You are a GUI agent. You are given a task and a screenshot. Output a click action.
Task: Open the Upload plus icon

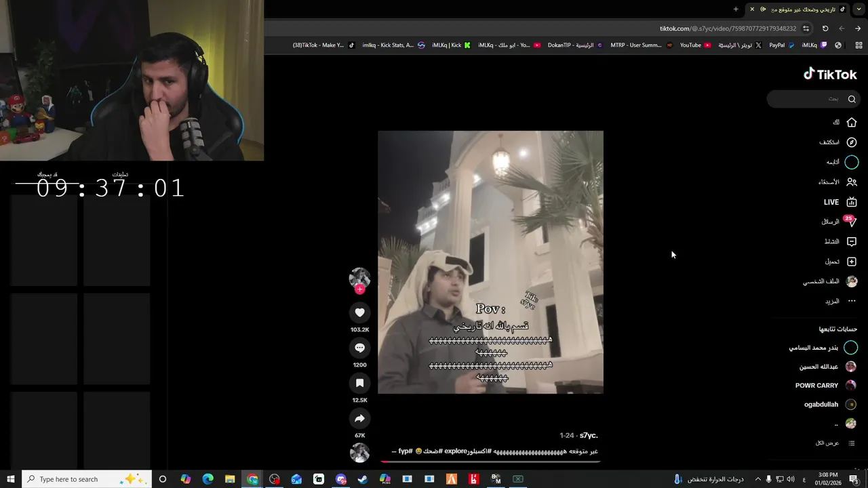point(852,262)
